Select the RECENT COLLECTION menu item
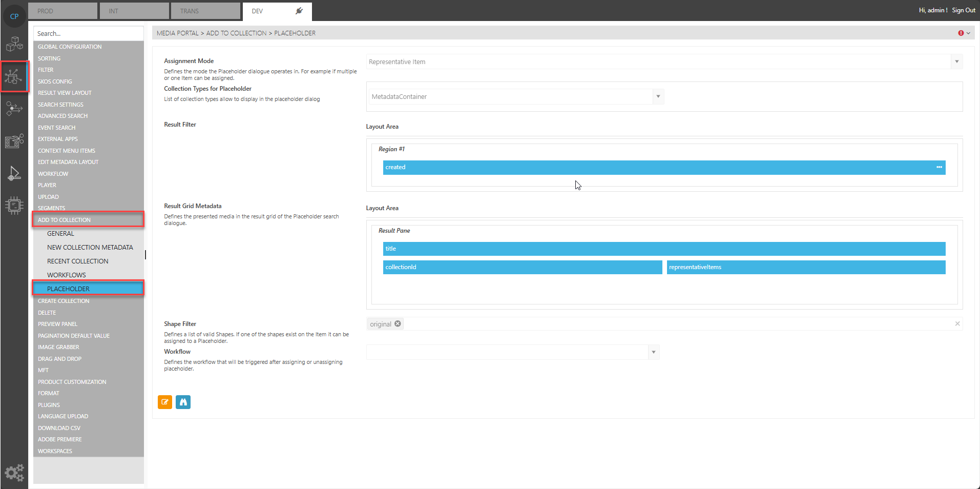 [78, 261]
